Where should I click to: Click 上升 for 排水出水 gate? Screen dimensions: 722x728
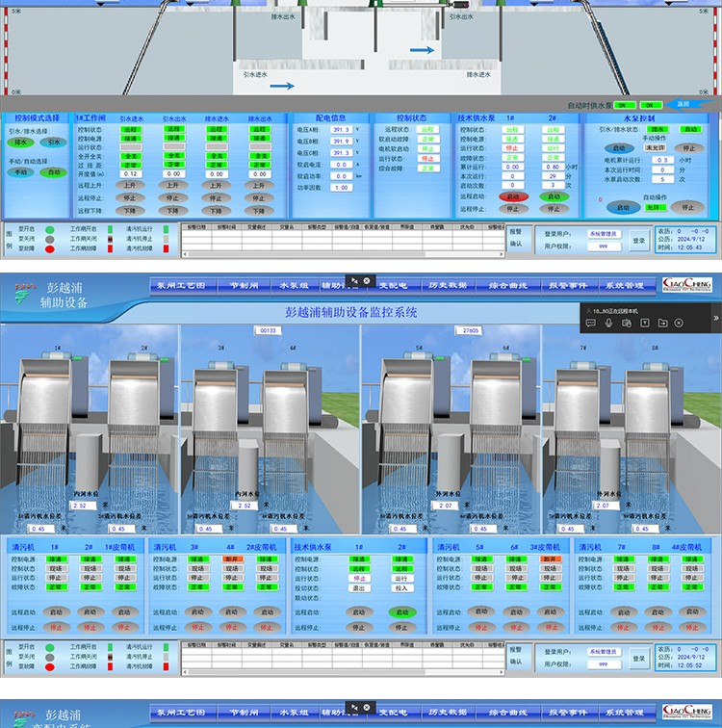(x=259, y=185)
